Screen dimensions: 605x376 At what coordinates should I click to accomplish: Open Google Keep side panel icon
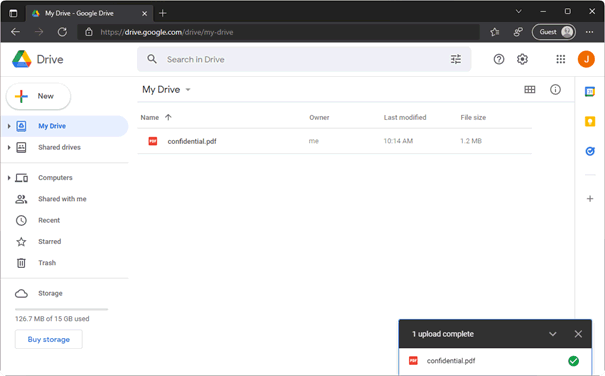(590, 122)
